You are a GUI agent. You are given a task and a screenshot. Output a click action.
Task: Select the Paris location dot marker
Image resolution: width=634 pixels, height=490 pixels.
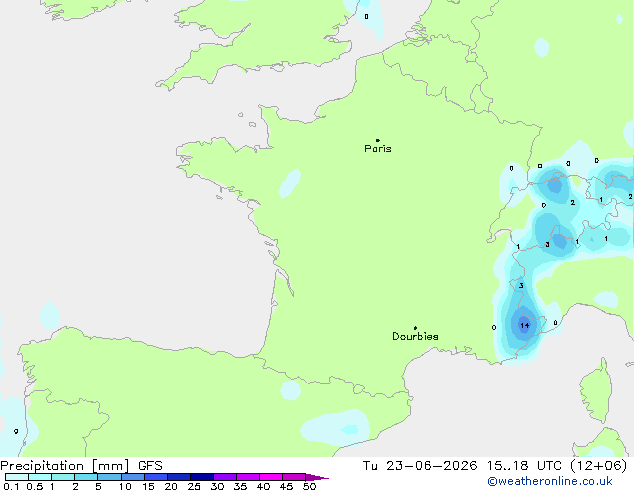pos(378,140)
